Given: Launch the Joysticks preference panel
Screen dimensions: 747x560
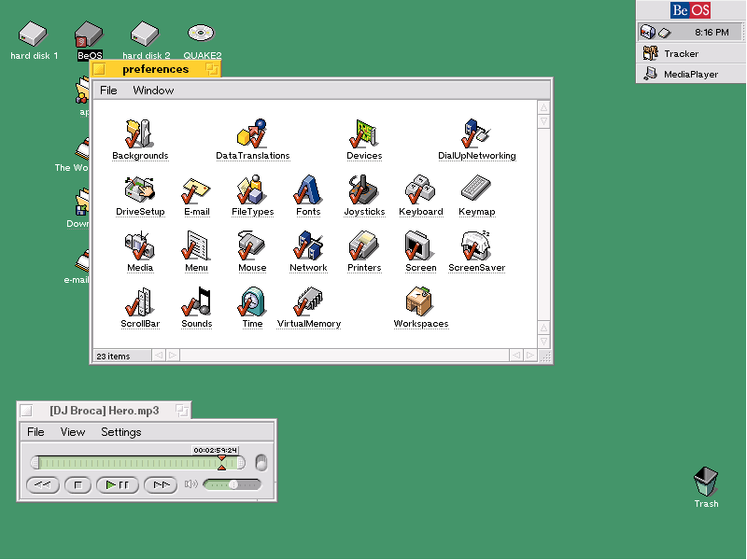Looking at the screenshot, I should pos(364,191).
